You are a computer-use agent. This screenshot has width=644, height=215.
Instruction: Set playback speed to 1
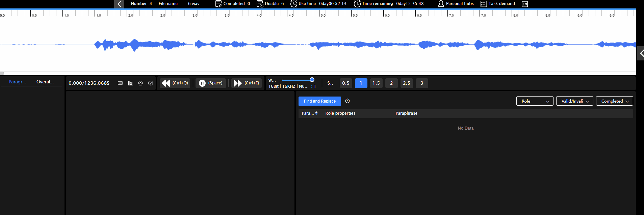pos(361,83)
